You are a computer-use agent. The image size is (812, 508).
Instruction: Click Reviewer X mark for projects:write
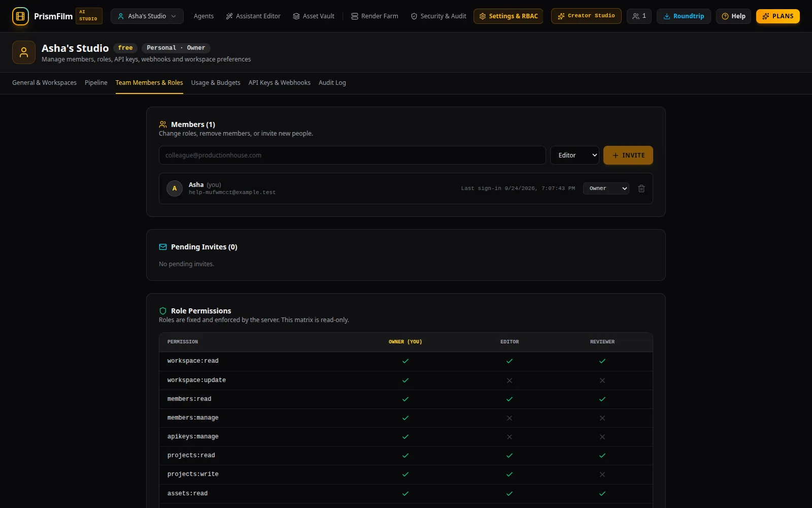(x=602, y=474)
